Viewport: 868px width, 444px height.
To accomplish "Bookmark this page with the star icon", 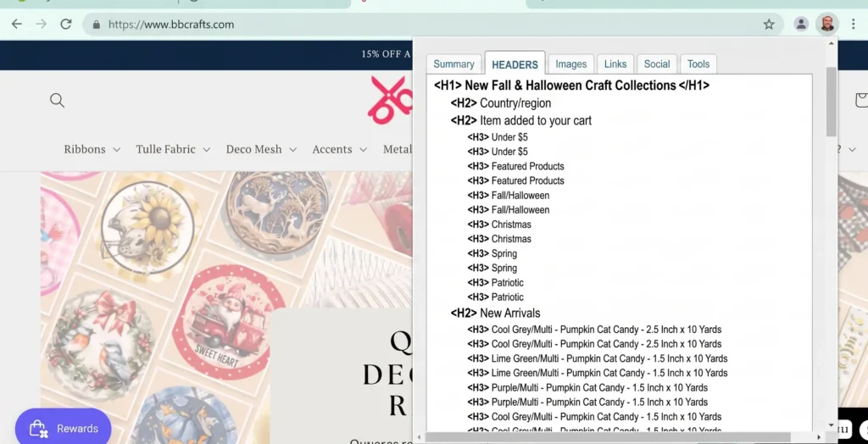I will tap(769, 24).
